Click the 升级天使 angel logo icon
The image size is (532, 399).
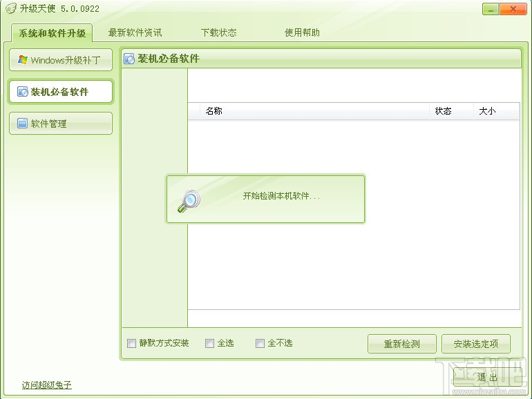click(11, 8)
